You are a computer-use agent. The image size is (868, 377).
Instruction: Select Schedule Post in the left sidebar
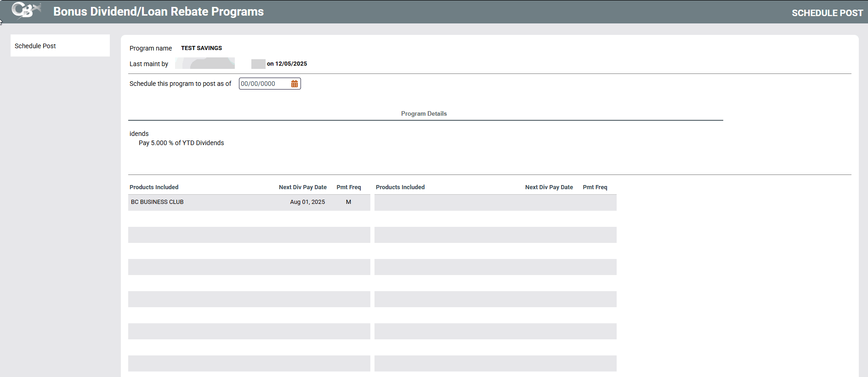pyautogui.click(x=35, y=46)
